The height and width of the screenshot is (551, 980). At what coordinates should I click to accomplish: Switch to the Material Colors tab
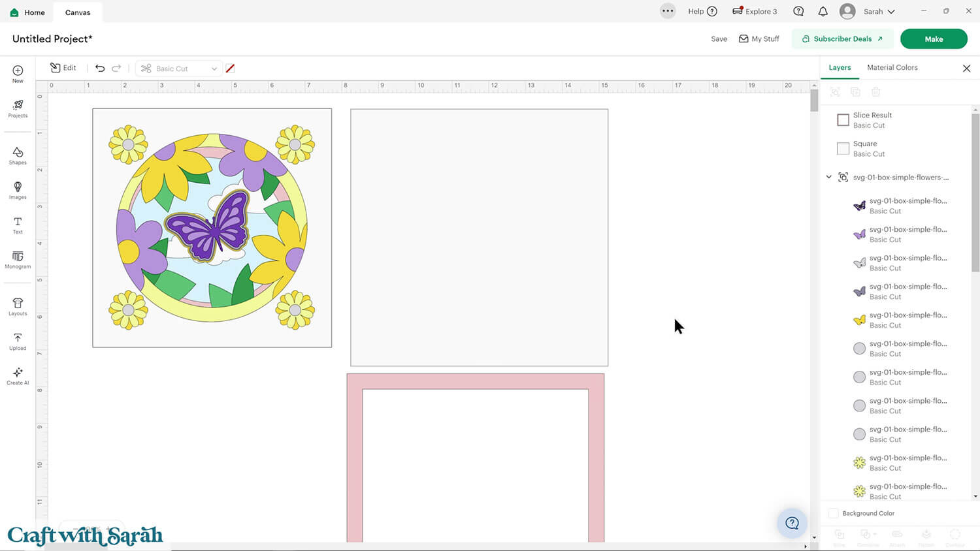[x=892, y=67]
